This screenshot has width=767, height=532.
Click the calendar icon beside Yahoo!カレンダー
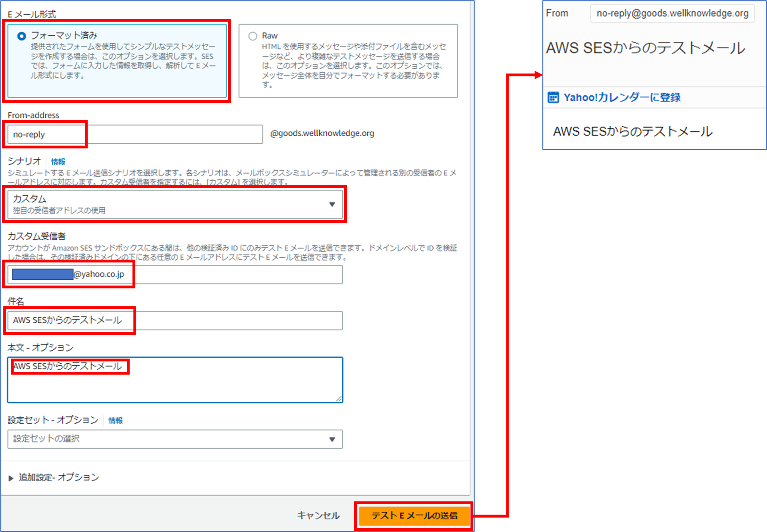point(553,98)
